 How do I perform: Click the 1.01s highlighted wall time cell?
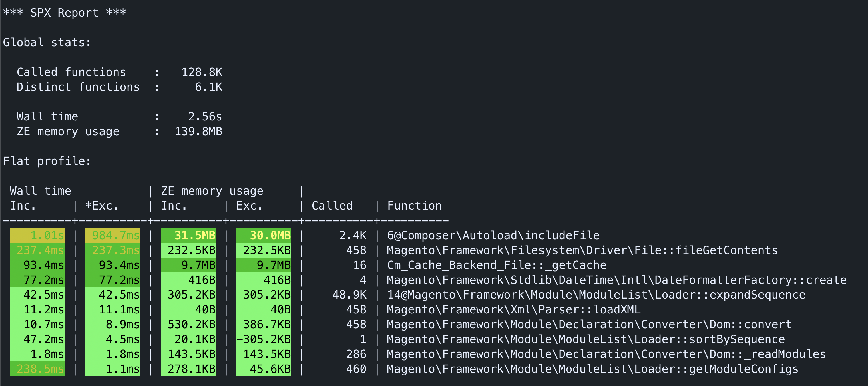(37, 235)
